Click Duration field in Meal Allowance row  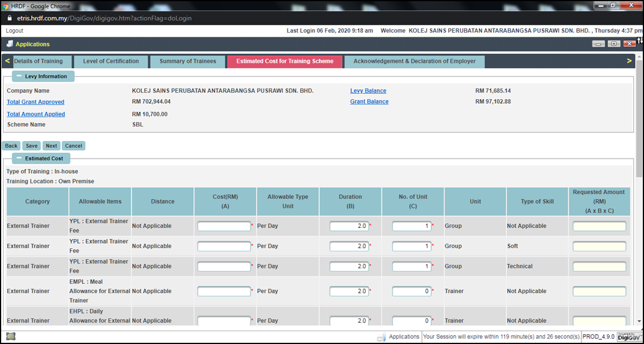pos(349,291)
